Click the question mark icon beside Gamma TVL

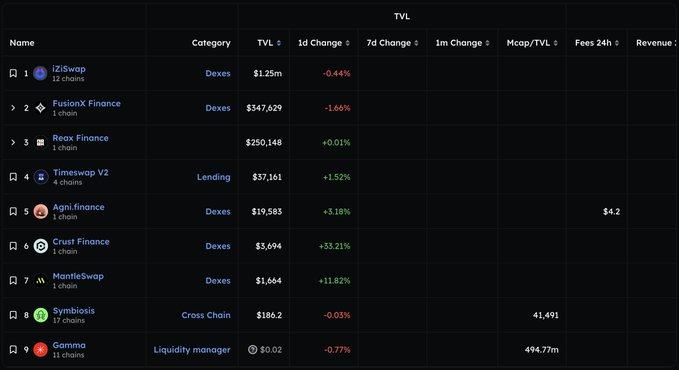[252, 350]
